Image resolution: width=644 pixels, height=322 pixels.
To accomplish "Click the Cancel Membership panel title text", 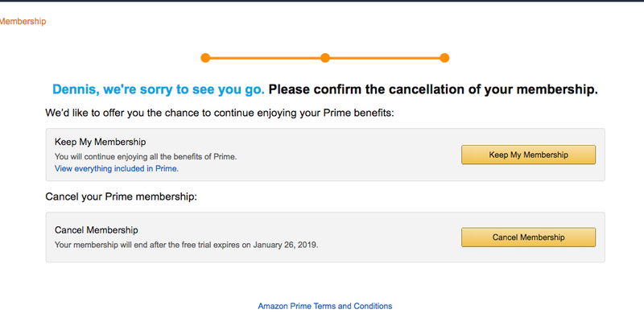I will 96,230.
